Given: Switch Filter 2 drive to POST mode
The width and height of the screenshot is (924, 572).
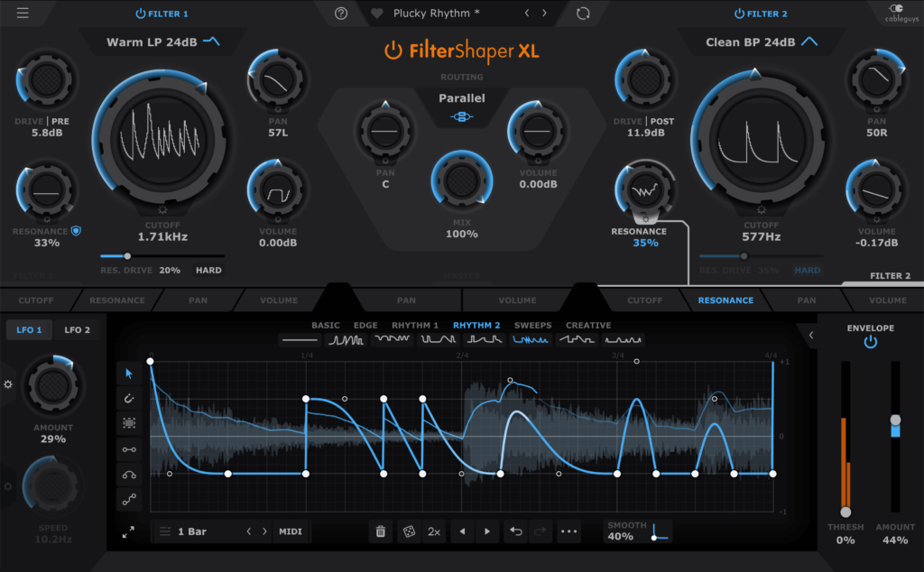Looking at the screenshot, I should point(662,122).
